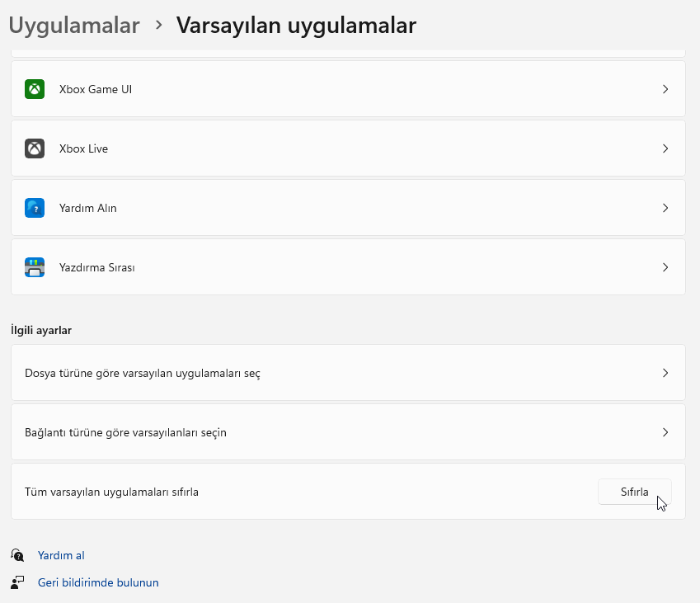Open Bağlantı türüne göre varsayılanları seçin
This screenshot has width=700, height=603.
(347, 431)
